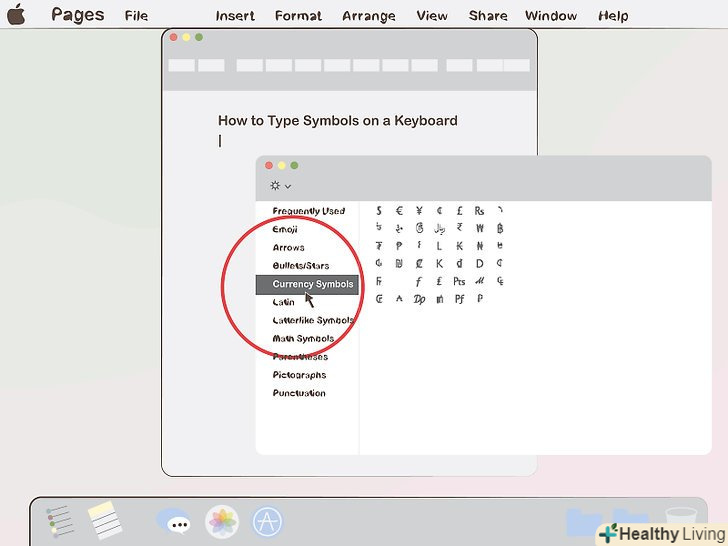The height and width of the screenshot is (546, 728).
Task: Open the Arrange menu
Action: click(369, 16)
